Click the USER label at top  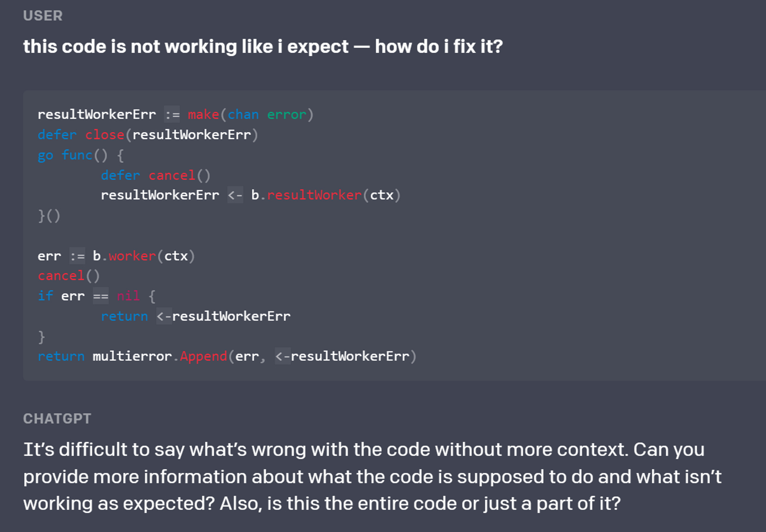[x=43, y=16]
